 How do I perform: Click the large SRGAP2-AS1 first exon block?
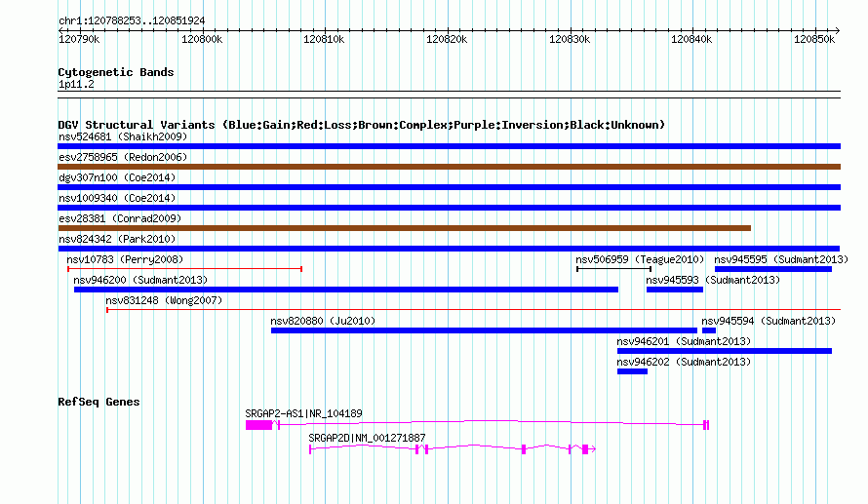coord(259,425)
